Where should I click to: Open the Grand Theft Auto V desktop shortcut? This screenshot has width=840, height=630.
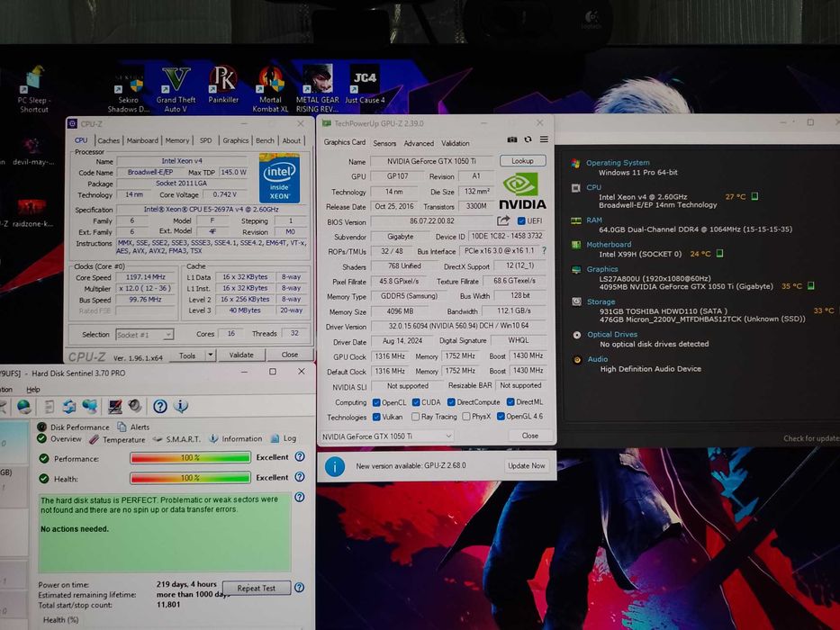click(x=176, y=89)
